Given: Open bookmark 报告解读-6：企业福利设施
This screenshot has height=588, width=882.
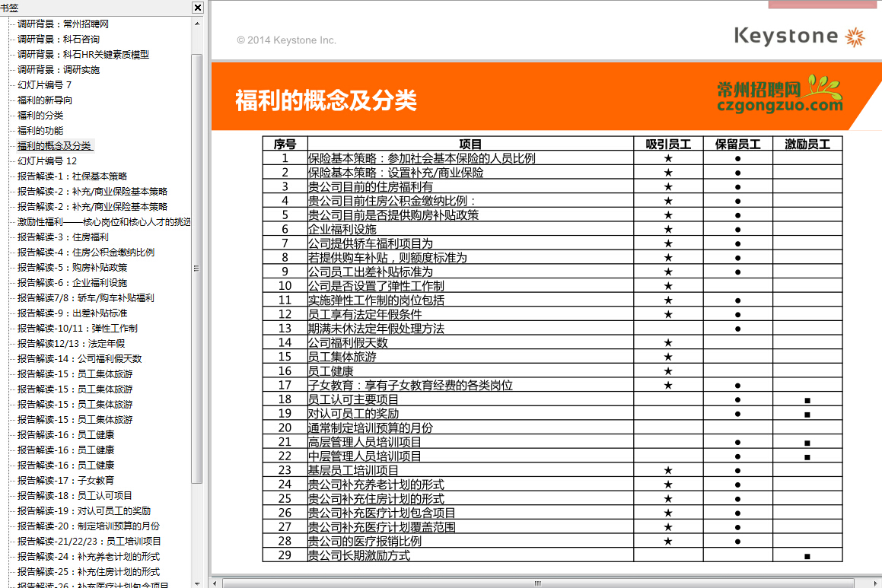Looking at the screenshot, I should pos(72,282).
